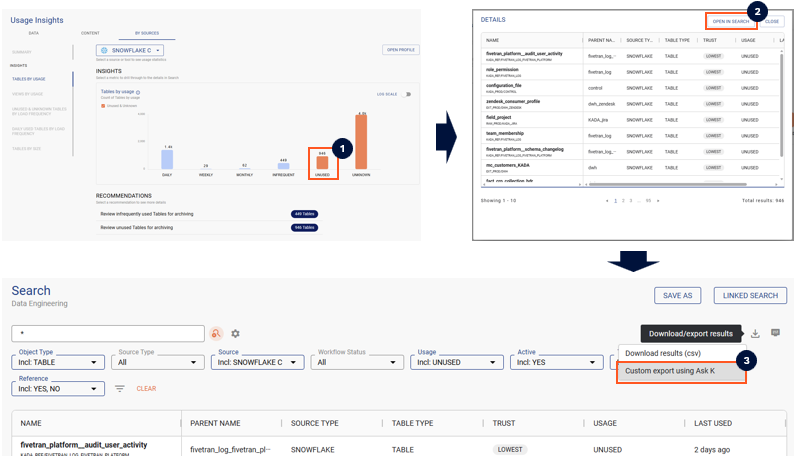
Task: Click the Unused orange bar in chart
Action: click(x=322, y=162)
